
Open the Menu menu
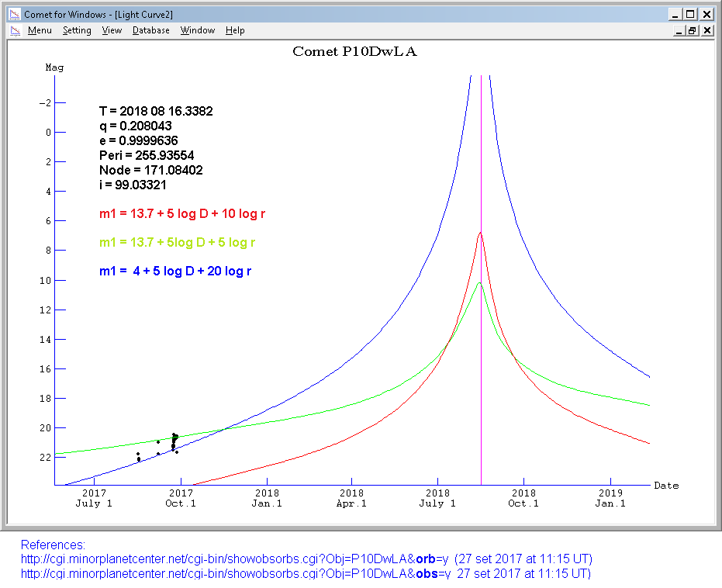pos(40,30)
